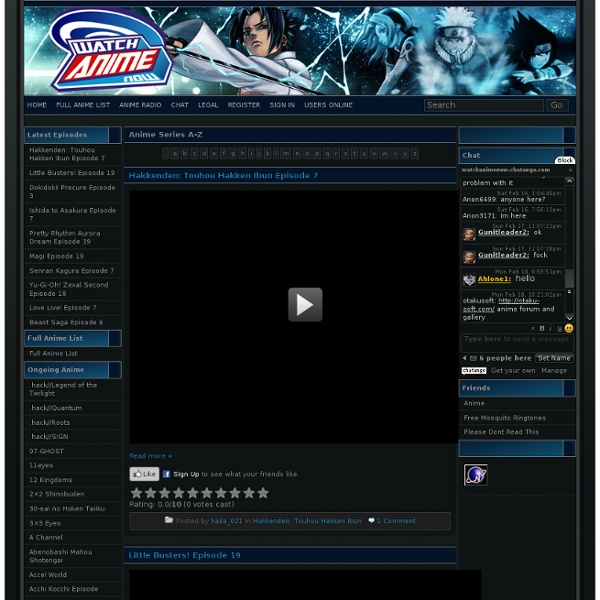Click the chat message input box
Screen dimensions: 600x600
tap(517, 342)
